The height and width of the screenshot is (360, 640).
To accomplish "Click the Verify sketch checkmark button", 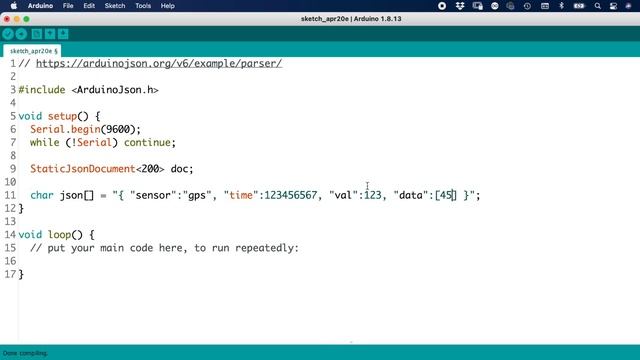I will [8, 34].
